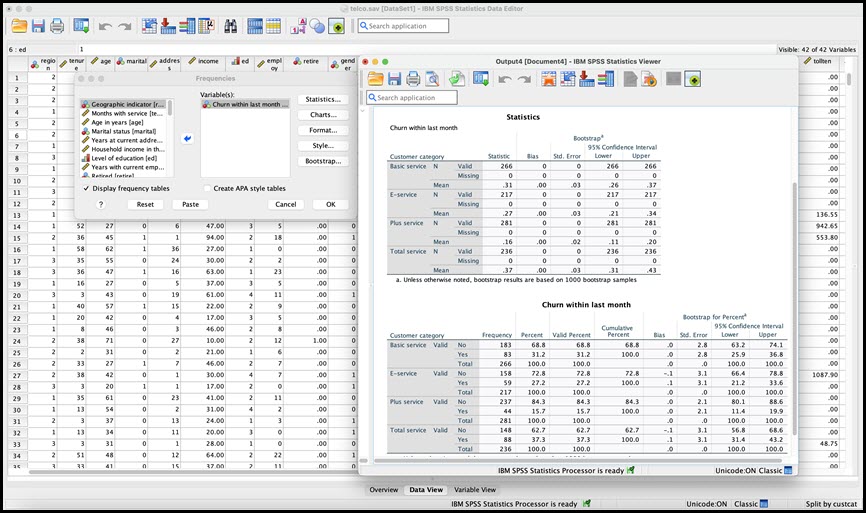Focus Data Editor Search application field
The image size is (866, 513).
point(403,26)
